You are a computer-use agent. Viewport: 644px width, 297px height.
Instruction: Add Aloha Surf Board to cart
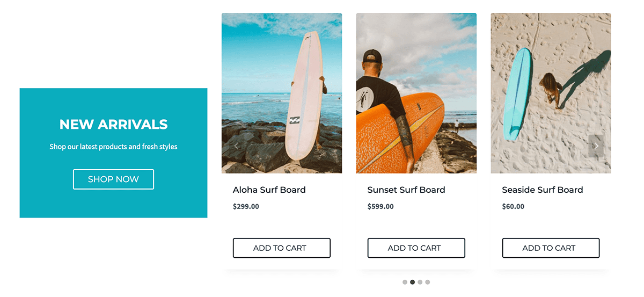click(281, 248)
